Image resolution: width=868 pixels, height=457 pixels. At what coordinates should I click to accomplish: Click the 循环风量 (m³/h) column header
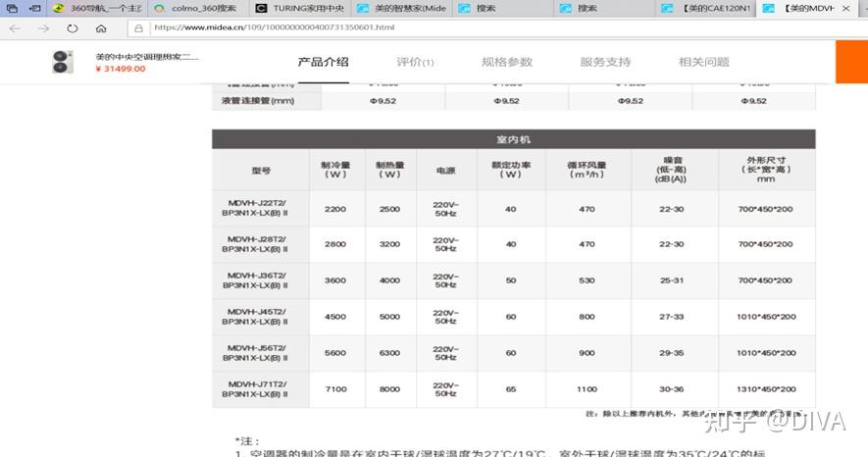(x=587, y=170)
